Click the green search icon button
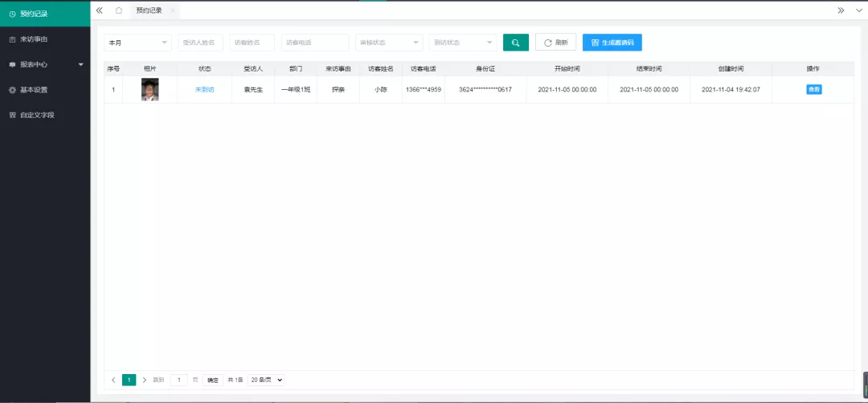This screenshot has height=403, width=868. 515,43
